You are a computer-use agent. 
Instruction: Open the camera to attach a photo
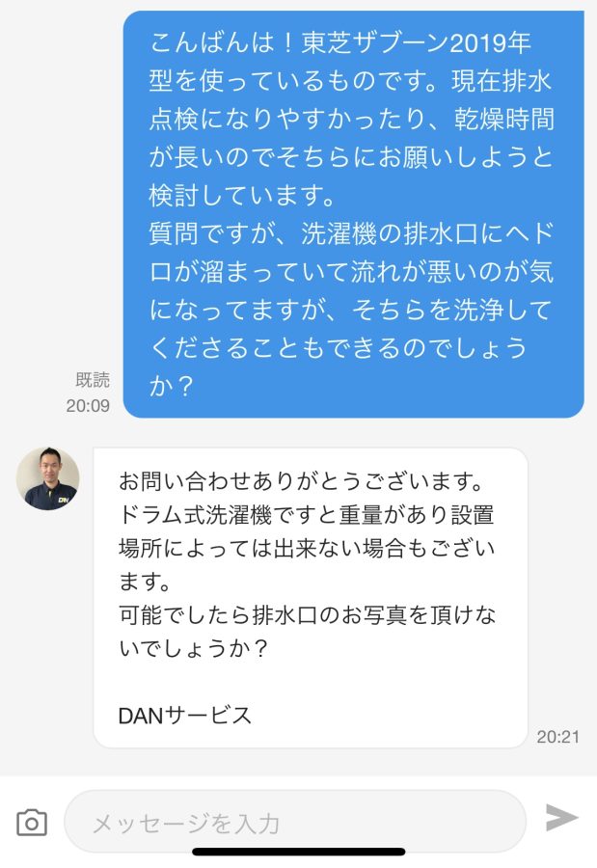32,823
